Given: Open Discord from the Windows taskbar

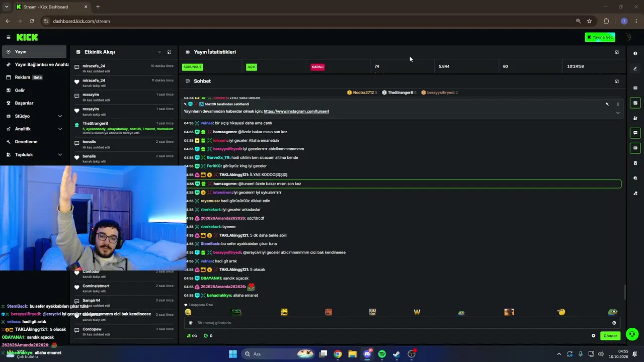Looking at the screenshot, I should (x=367, y=354).
